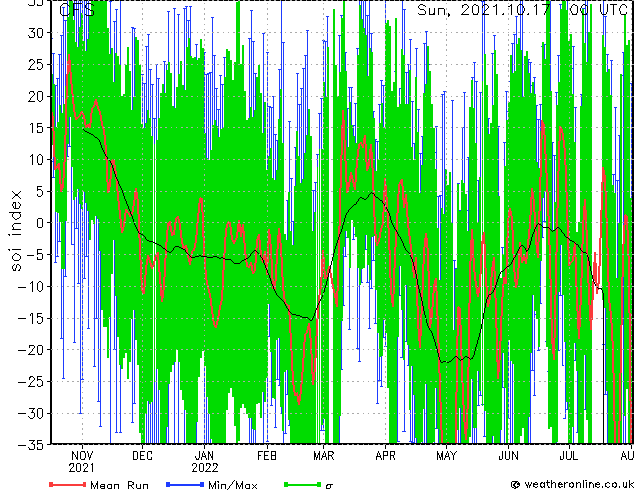
Task: Click the year 2022 label
Action: [x=205, y=468]
